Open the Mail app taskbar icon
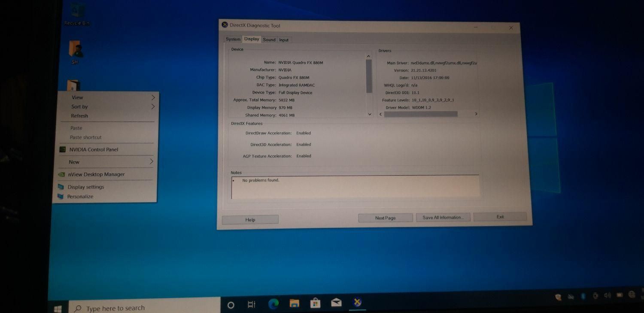This screenshot has width=644, height=313. pos(336,303)
